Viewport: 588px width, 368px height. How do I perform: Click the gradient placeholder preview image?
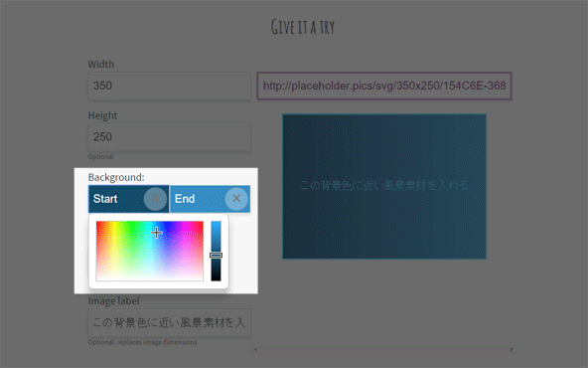click(x=384, y=186)
